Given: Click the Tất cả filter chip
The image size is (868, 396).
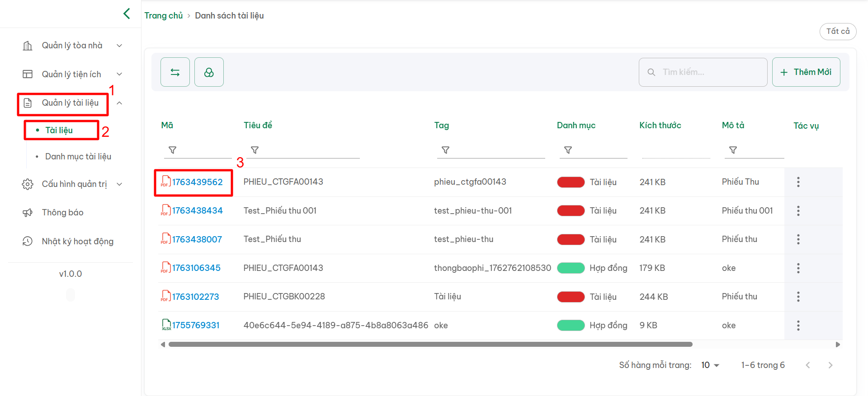Looking at the screenshot, I should (838, 32).
